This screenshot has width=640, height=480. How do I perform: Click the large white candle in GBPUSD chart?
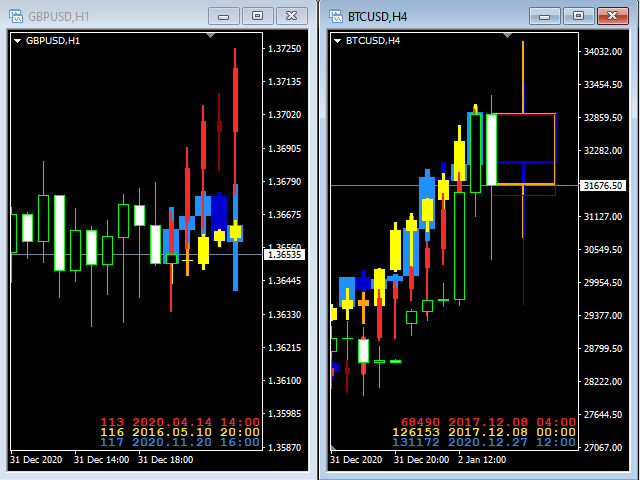[x=60, y=233]
